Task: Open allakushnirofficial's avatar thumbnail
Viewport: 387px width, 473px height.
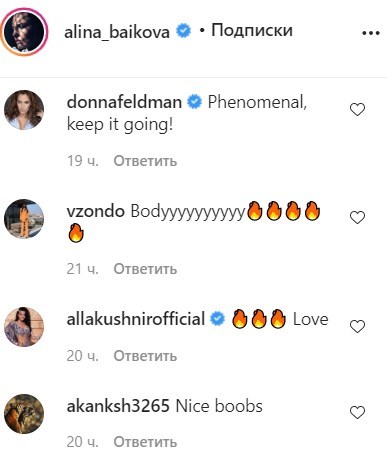Action: [24, 327]
